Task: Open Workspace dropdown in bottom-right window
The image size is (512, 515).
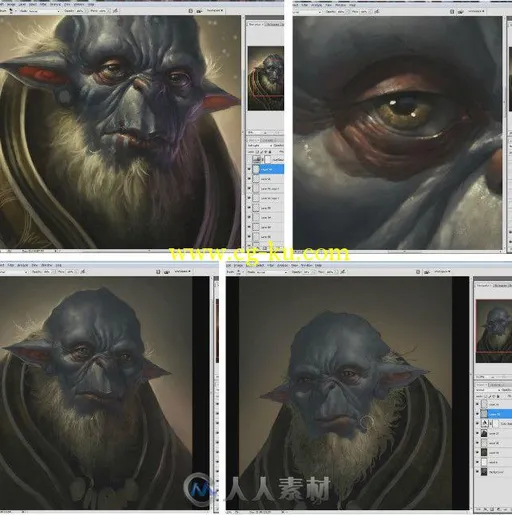Action: 442,272
